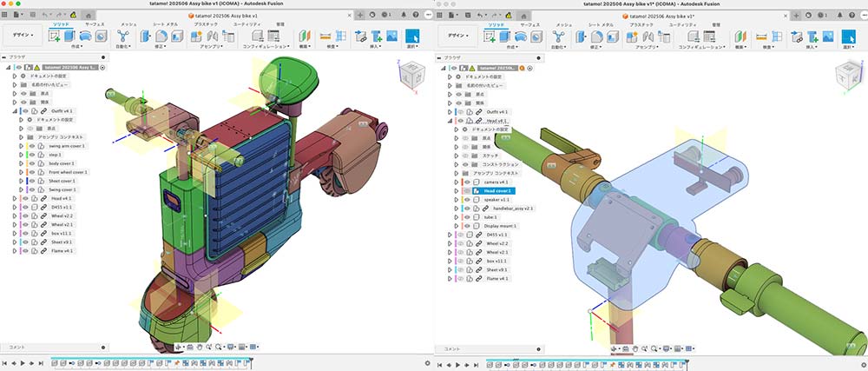
Task: Click Measure ruler icon in right window
Action: (761, 36)
